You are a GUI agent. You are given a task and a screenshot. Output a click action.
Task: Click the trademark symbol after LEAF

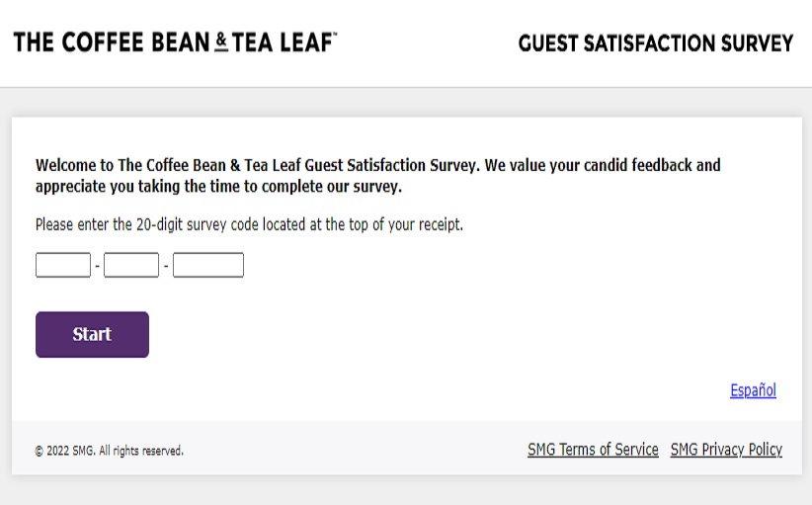335,34
